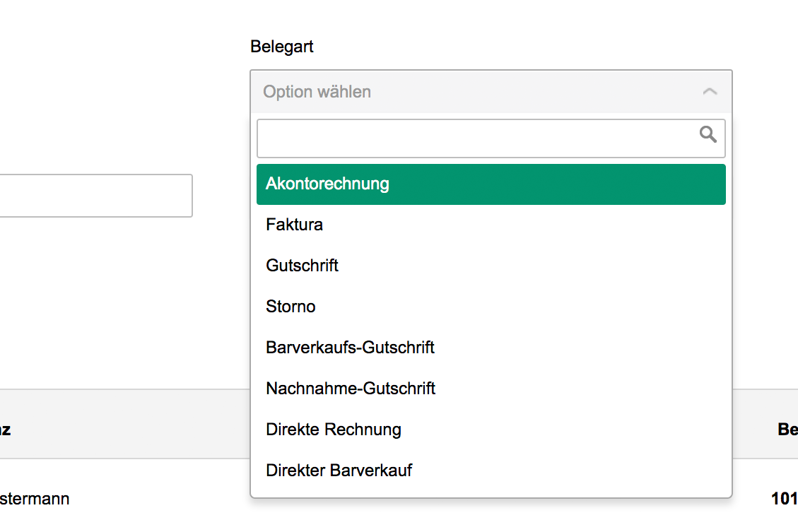This screenshot has width=798, height=532.
Task: Select Direkte Rechnung option
Action: coord(334,430)
